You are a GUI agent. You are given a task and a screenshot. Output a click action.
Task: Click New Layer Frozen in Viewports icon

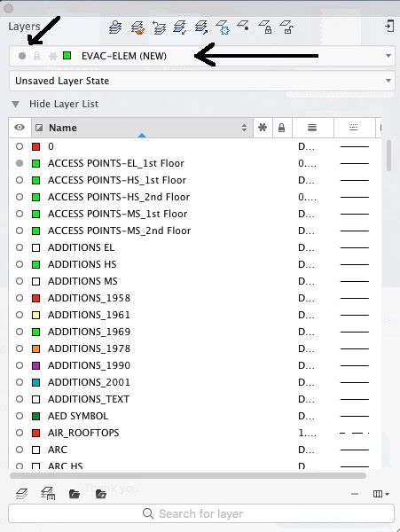[x=48, y=494]
